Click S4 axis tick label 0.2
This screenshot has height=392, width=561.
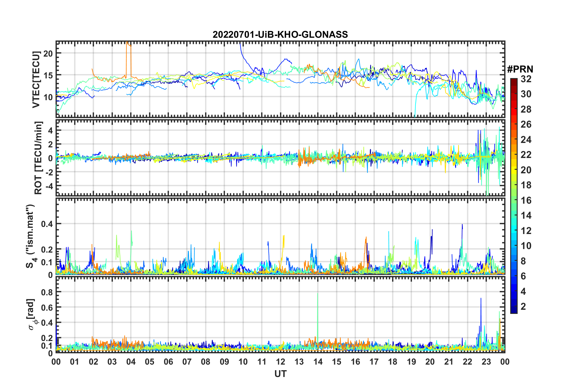pos(47,250)
